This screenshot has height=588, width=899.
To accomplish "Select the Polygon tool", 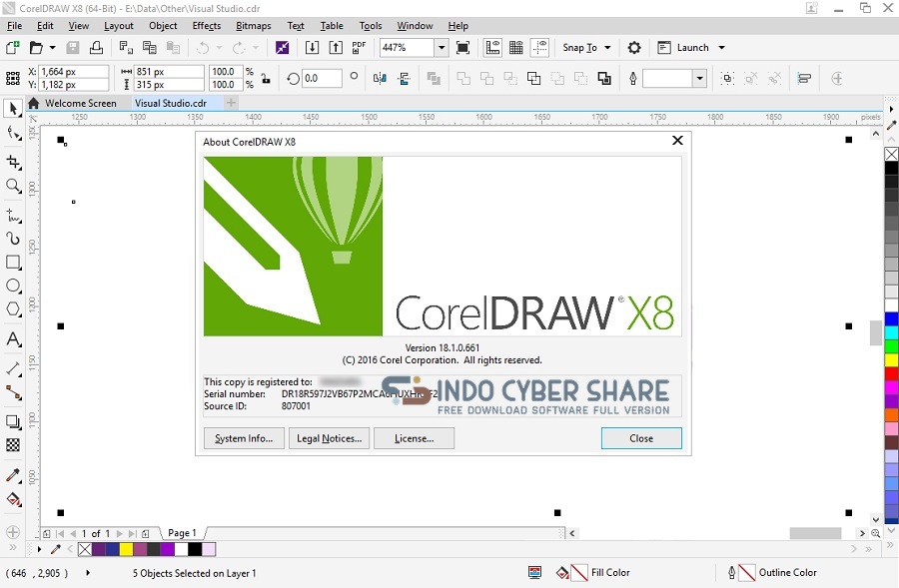I will 13,309.
